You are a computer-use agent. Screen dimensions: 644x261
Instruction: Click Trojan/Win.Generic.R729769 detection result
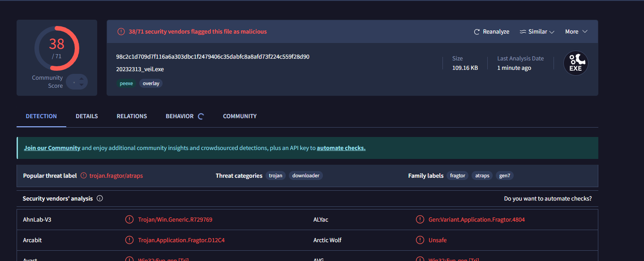[175, 220]
